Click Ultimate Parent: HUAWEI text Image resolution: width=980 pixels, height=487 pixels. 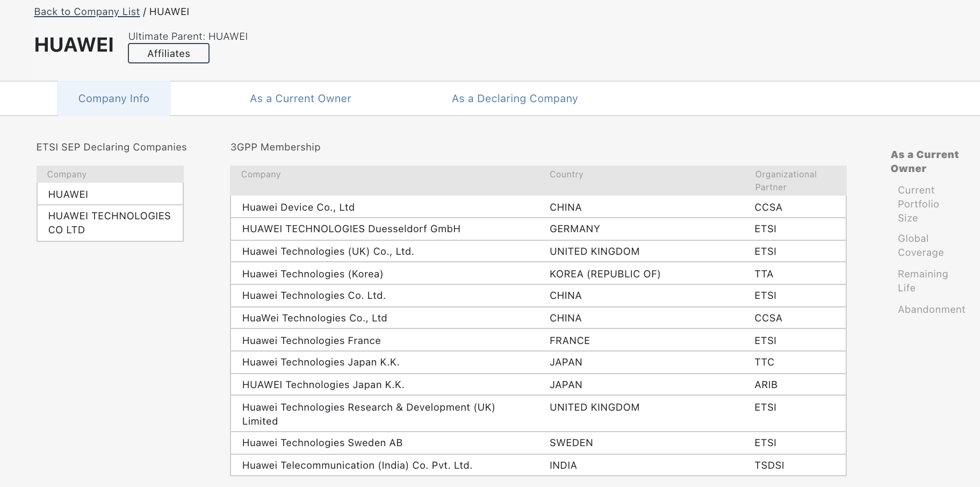(x=188, y=37)
